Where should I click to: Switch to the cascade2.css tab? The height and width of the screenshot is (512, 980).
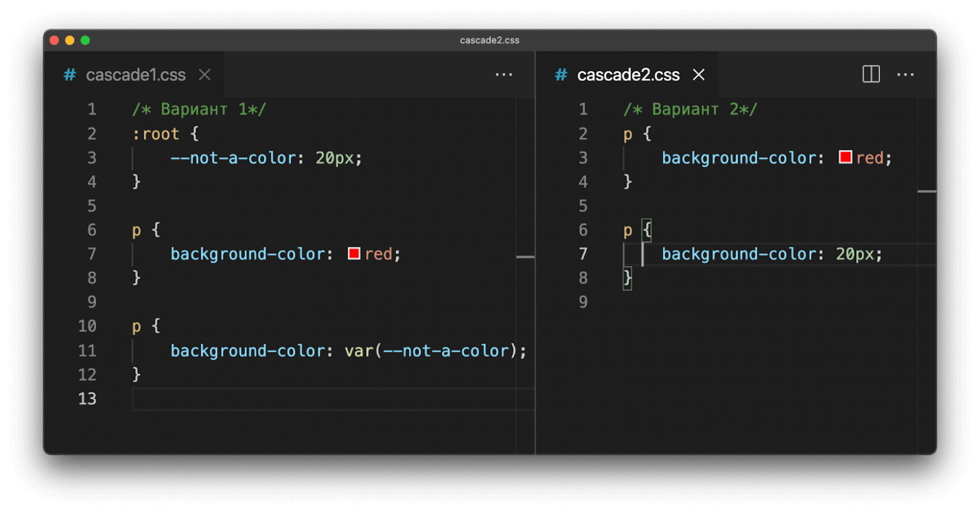tap(628, 75)
